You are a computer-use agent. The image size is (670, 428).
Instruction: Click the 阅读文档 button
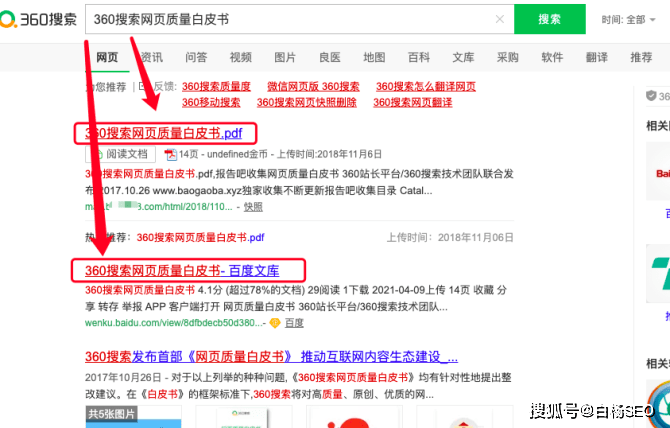[120, 154]
